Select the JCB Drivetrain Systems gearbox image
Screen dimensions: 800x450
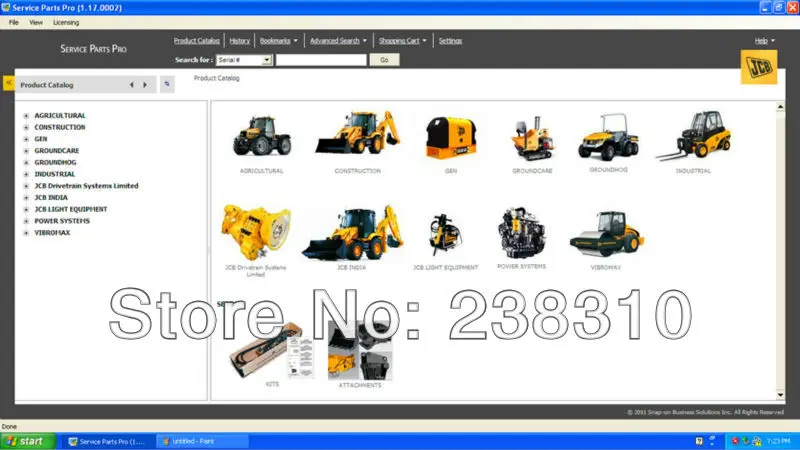[x=256, y=232]
